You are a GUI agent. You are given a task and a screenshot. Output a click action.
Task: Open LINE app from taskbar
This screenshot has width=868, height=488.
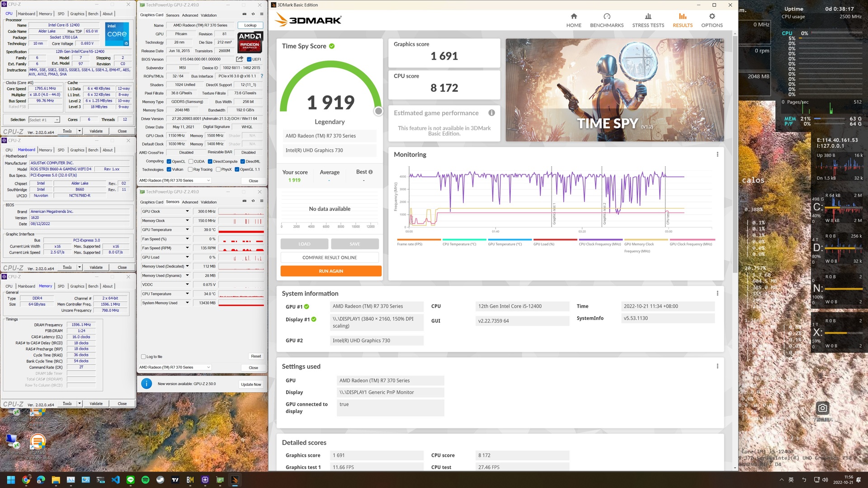(x=131, y=480)
